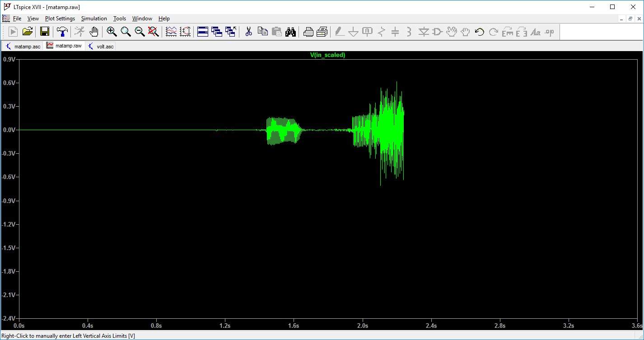Viewport: 644px width, 340px height.
Task: Click the Zoom full extents icon
Action: pos(154,32)
